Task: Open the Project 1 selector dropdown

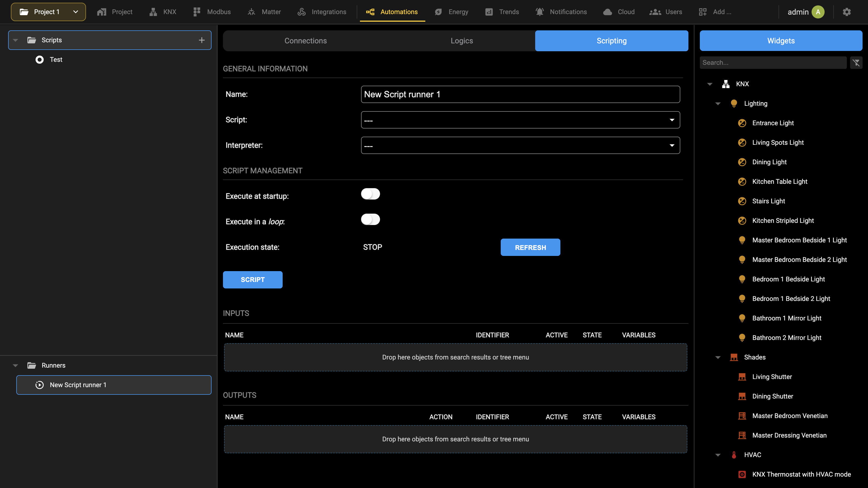Action: (48, 12)
